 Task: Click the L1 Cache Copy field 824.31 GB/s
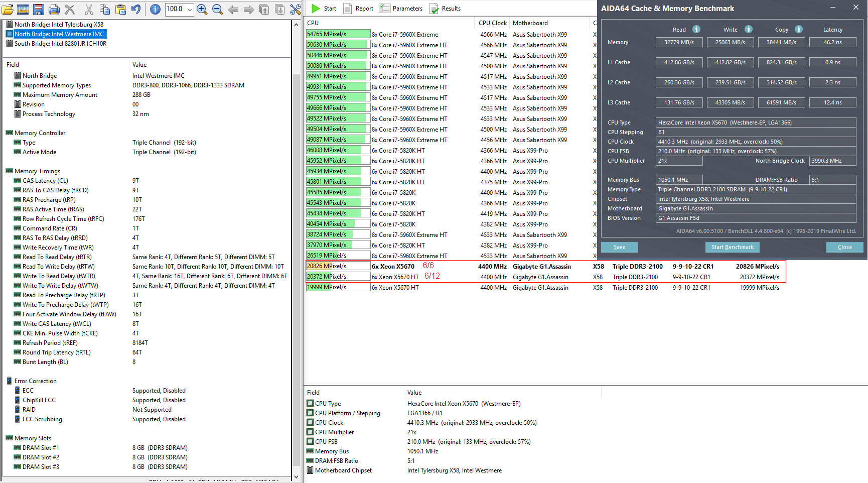point(781,62)
